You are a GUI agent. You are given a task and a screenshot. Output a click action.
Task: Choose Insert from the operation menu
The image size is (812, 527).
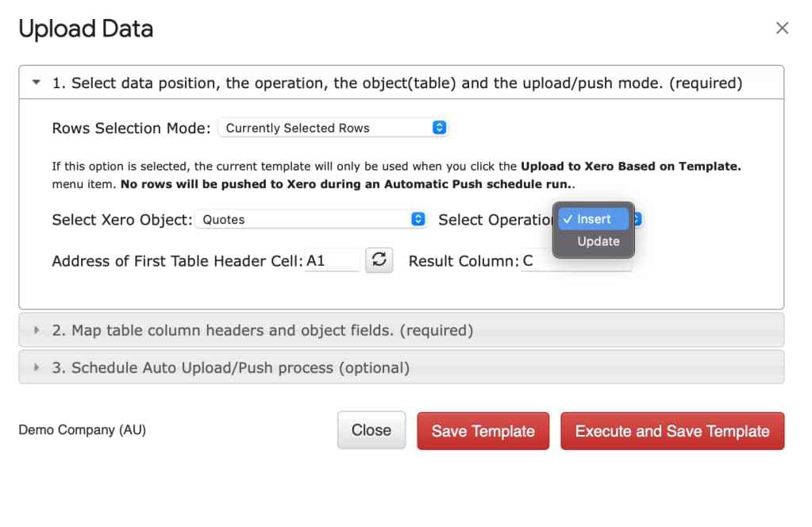click(x=594, y=219)
